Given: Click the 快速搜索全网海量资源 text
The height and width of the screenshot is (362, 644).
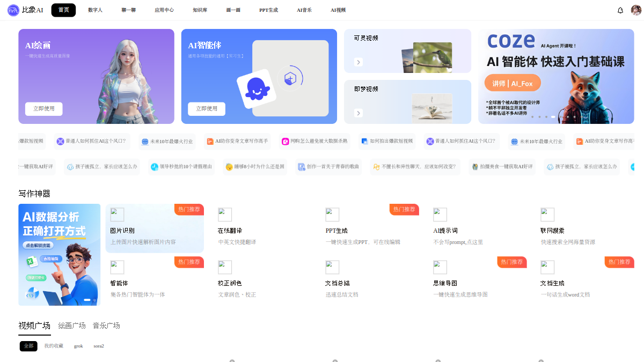Looking at the screenshot, I should pyautogui.click(x=568, y=242).
